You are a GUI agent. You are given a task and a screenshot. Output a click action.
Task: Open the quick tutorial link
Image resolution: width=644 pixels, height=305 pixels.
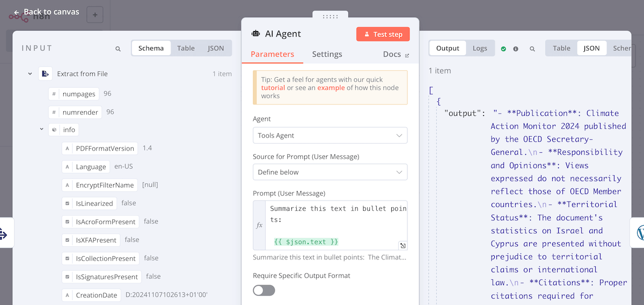tap(273, 87)
